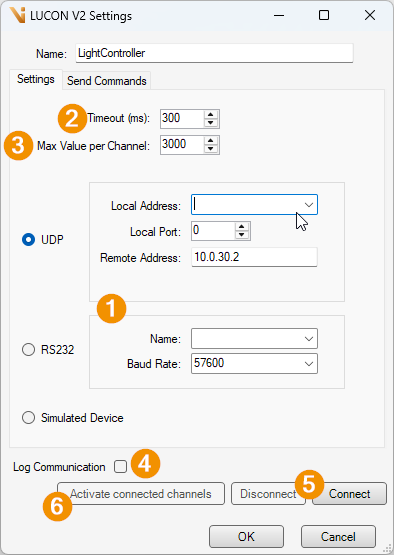
Task: Increase Max Value per Channel up arrow
Action: pos(211,141)
